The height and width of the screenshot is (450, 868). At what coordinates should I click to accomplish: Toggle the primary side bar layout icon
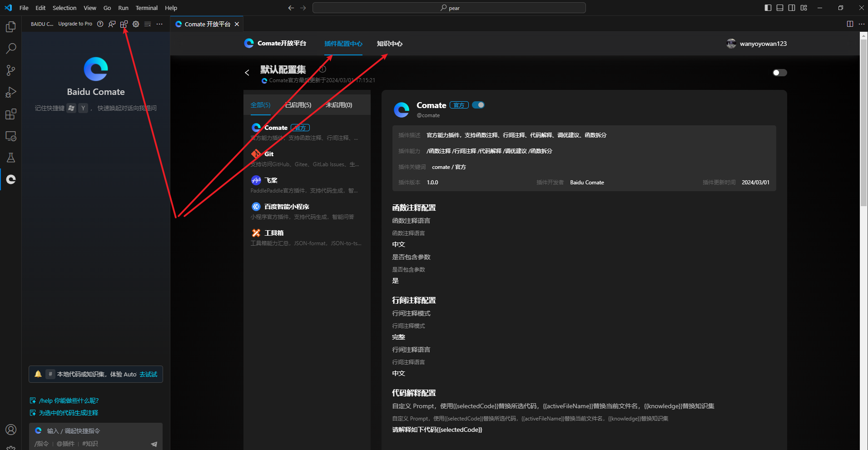(768, 8)
